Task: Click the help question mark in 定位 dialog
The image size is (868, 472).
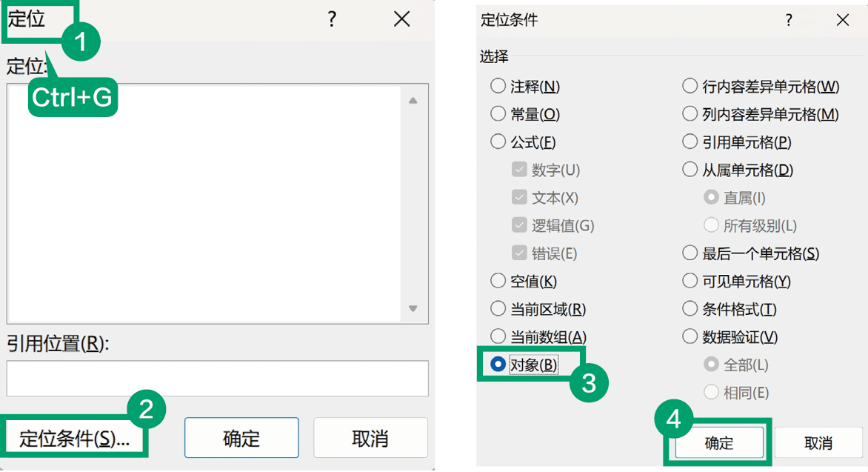Action: [x=332, y=20]
